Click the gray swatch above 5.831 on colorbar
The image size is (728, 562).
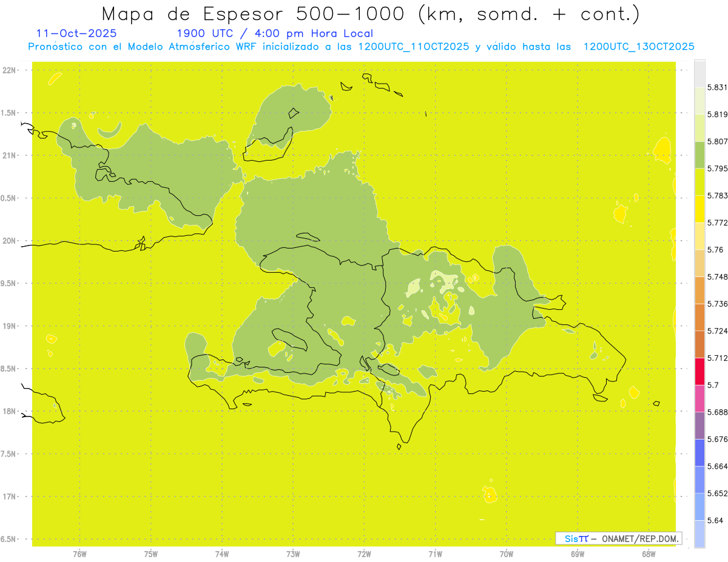tap(699, 73)
